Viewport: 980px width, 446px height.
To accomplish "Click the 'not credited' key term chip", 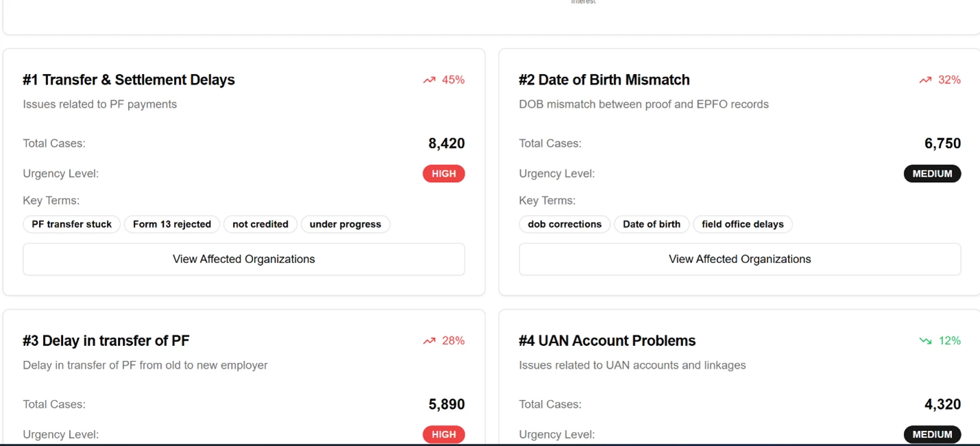I will pos(260,224).
